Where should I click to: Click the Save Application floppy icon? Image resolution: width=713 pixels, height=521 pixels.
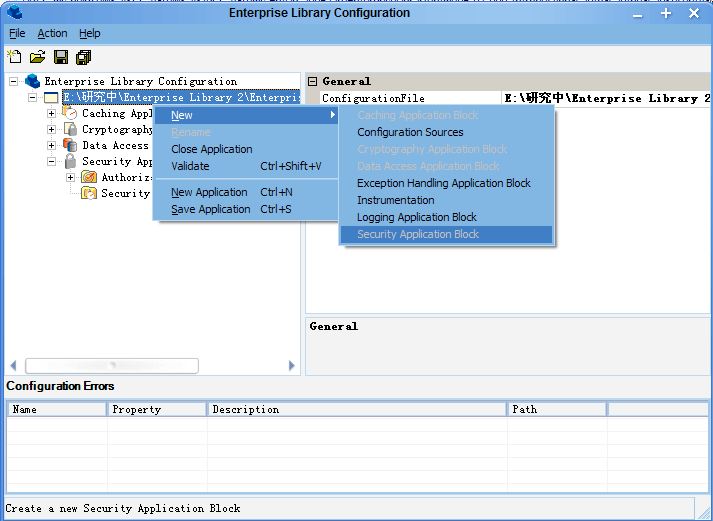pos(61,57)
